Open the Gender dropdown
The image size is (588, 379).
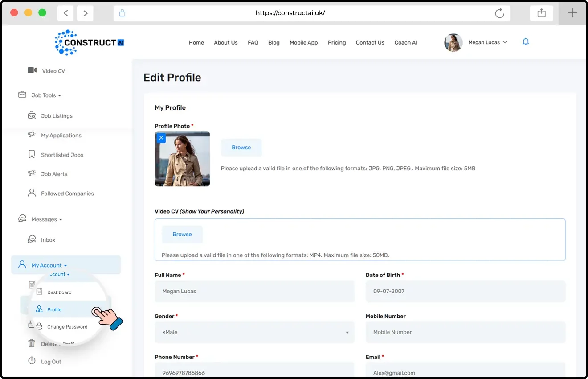254,332
